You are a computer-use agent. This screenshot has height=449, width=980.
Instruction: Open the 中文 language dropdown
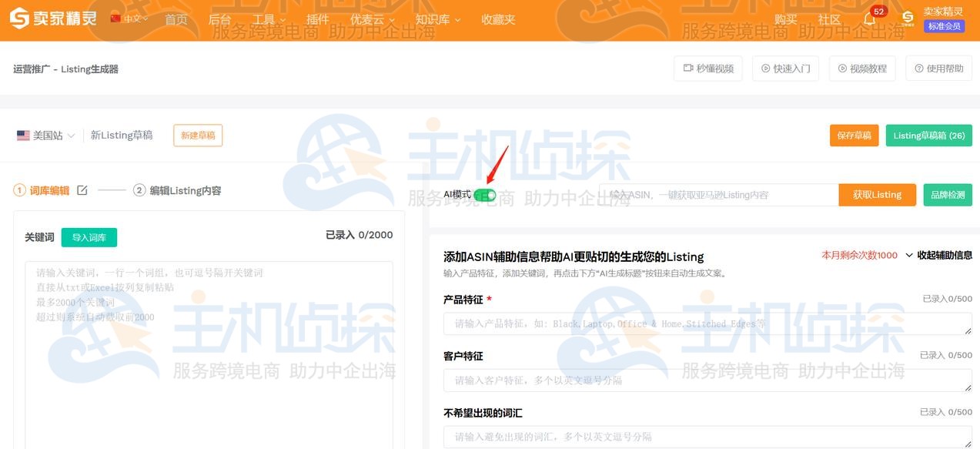click(129, 18)
